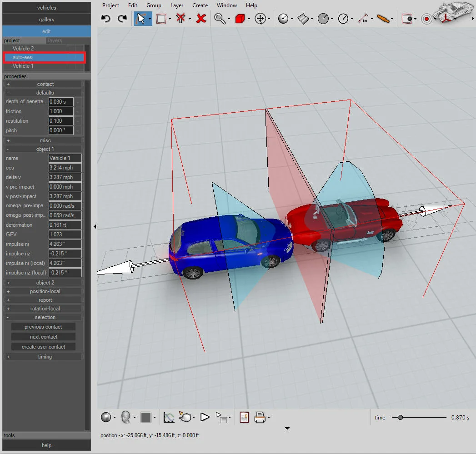The width and height of the screenshot is (476, 454).
Task: Click the outlined circle tool icon
Action: tap(343, 19)
